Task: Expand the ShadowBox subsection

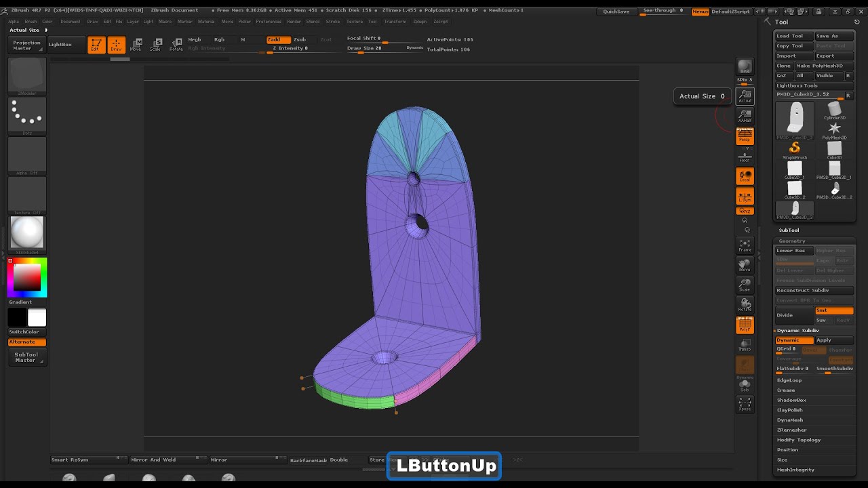Action: (x=791, y=400)
